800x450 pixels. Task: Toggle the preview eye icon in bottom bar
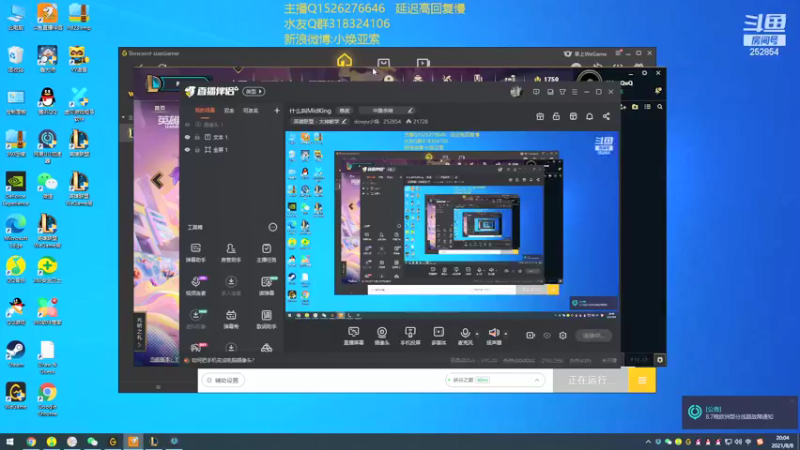[547, 335]
